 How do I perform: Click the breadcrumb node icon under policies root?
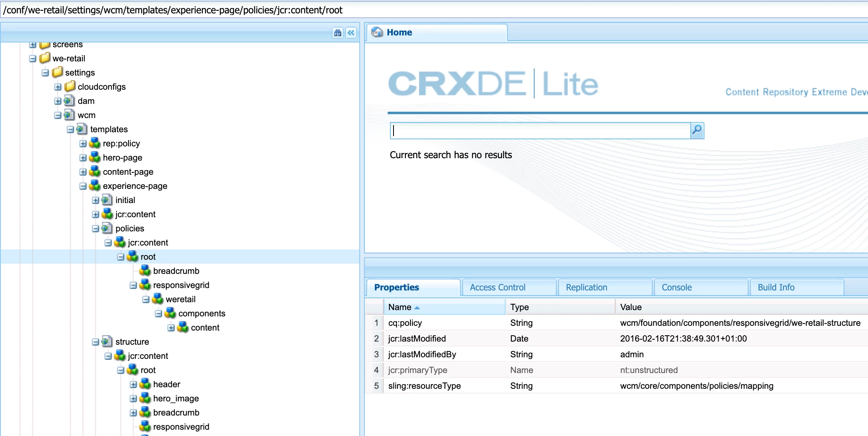[x=145, y=271]
